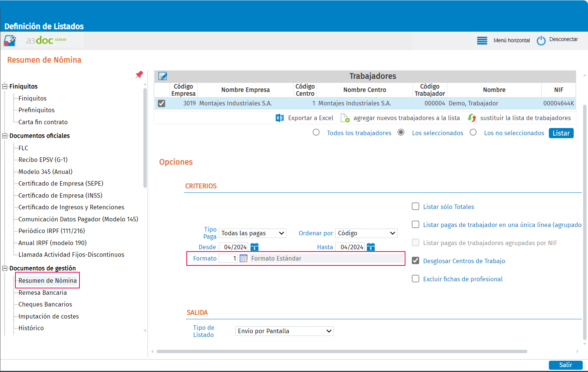Click the Excel icon next to Exportar
Screen dimensions: 588x372
point(280,118)
